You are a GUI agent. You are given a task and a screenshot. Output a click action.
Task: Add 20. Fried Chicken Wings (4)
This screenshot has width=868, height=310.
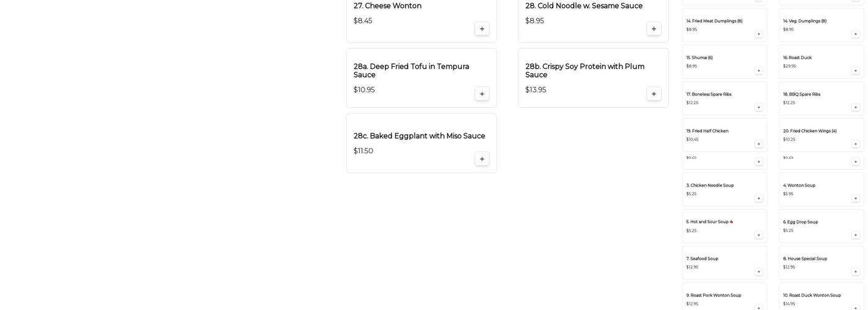(x=856, y=144)
